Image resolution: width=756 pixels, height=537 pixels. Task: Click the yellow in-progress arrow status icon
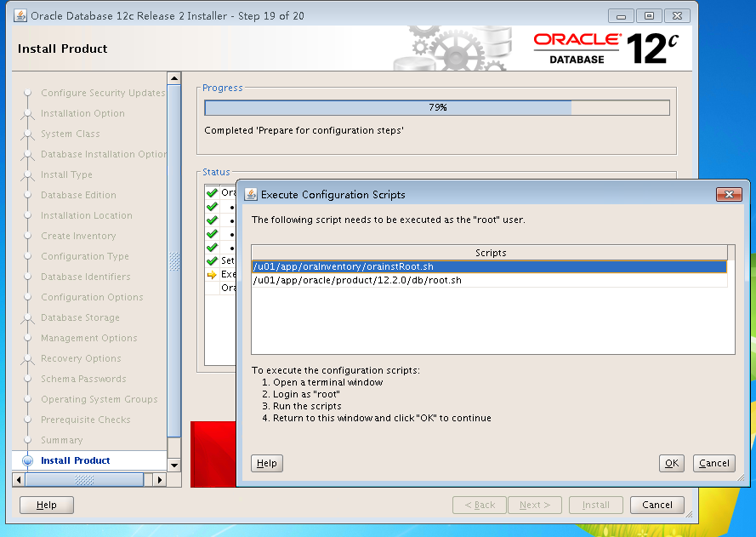[x=212, y=275]
